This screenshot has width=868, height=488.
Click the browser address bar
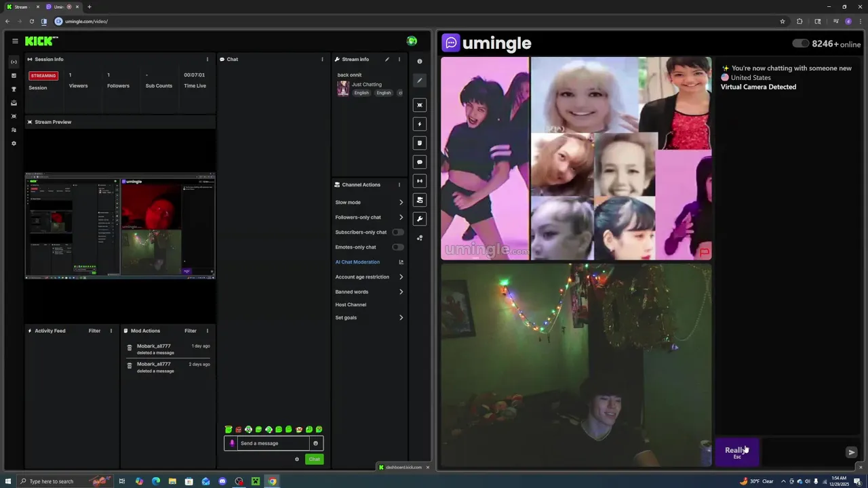(414, 21)
